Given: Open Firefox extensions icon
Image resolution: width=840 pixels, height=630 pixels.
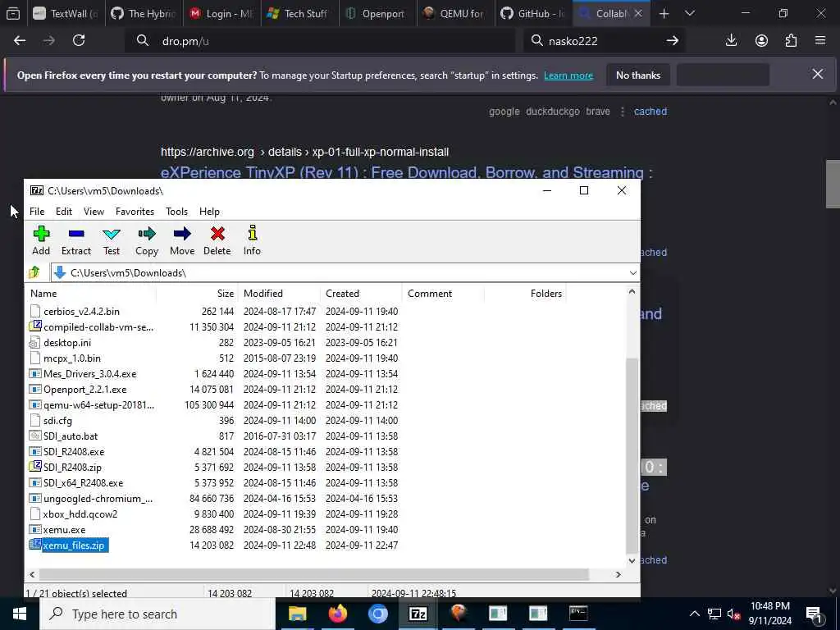Looking at the screenshot, I should pyautogui.click(x=791, y=40).
